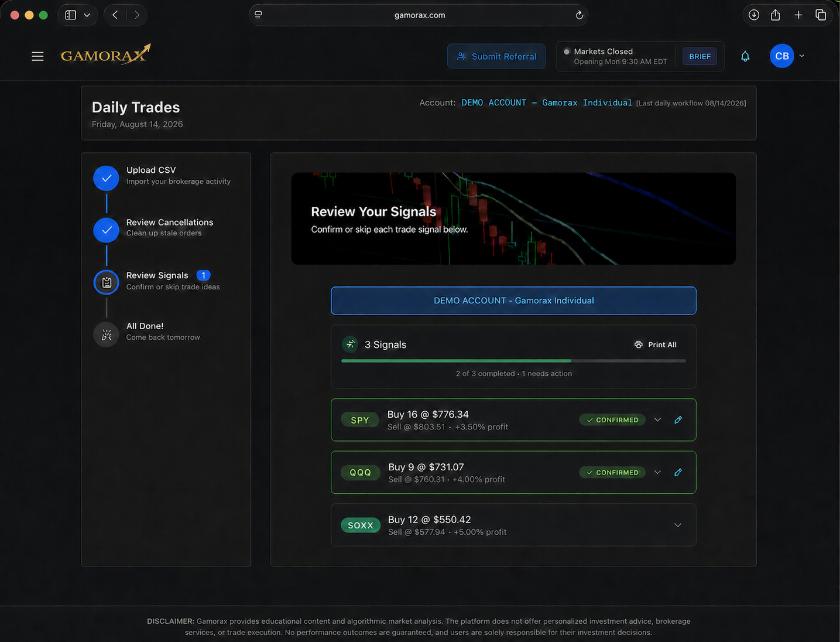Click the signals completion progress bar
The width and height of the screenshot is (840, 642).
pos(513,361)
